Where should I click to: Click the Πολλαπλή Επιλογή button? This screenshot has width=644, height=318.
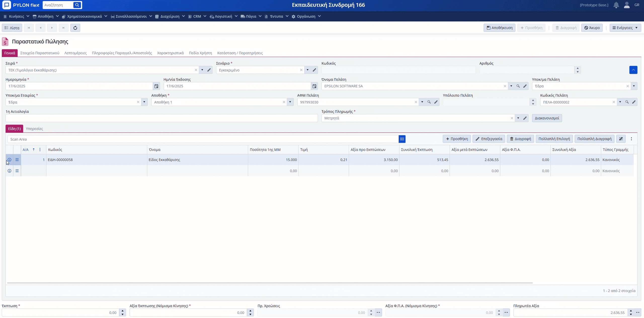click(554, 139)
